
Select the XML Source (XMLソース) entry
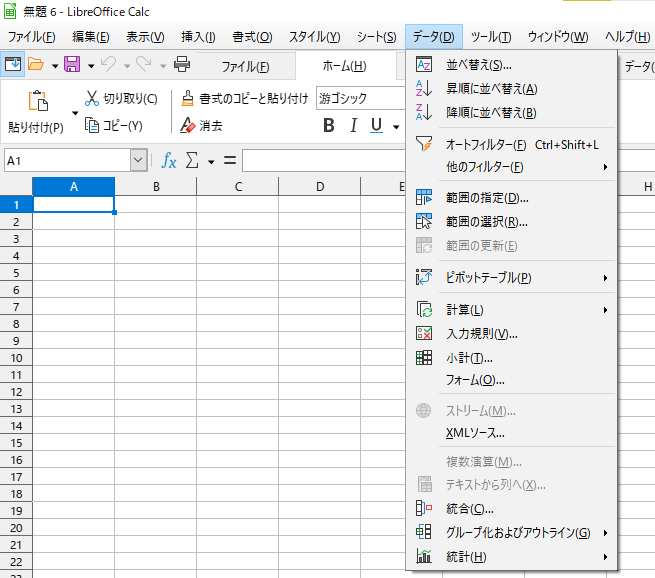click(511, 433)
